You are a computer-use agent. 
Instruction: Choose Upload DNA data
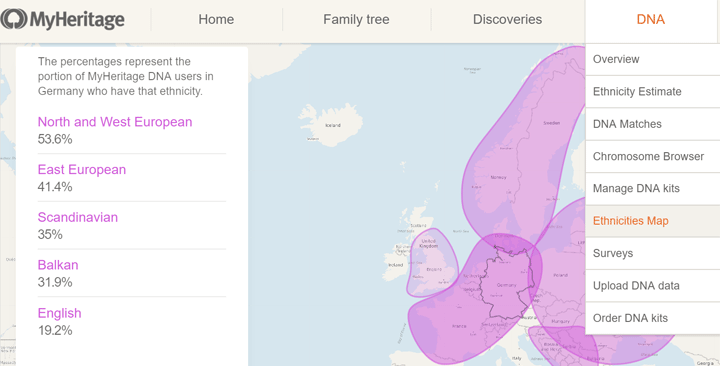[x=652, y=286]
